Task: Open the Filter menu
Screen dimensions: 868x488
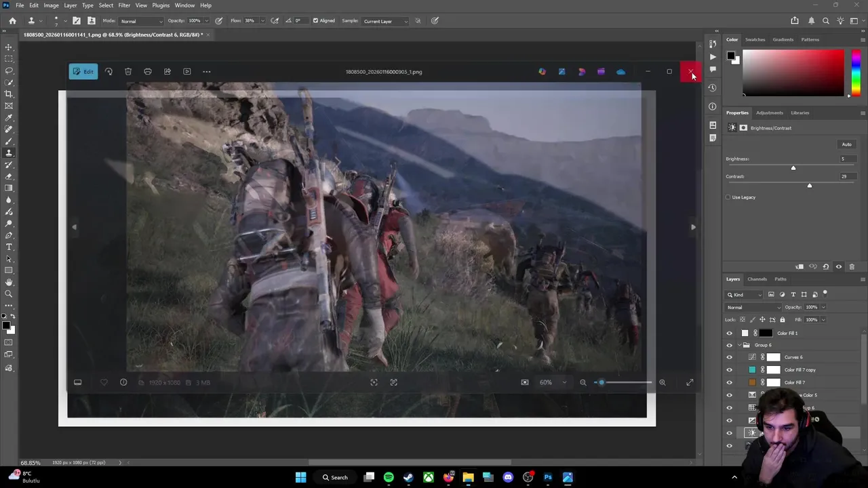Action: click(x=124, y=5)
